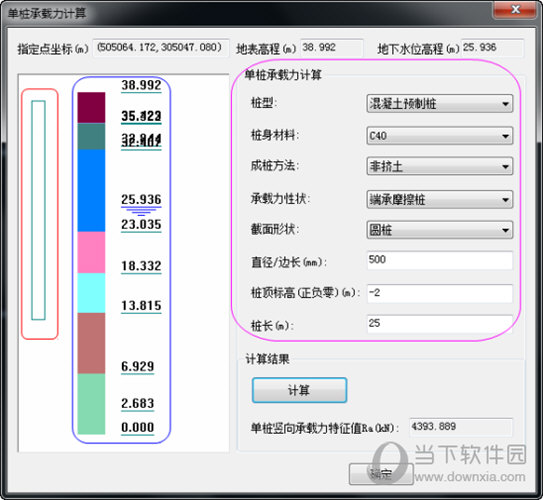Click the 桩顶标高 field showing -2

click(x=439, y=293)
